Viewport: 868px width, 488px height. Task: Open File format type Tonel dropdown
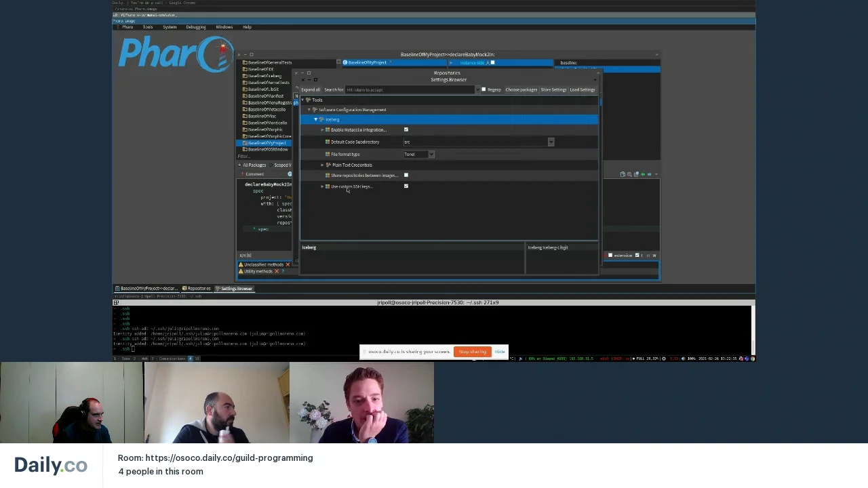coord(431,155)
